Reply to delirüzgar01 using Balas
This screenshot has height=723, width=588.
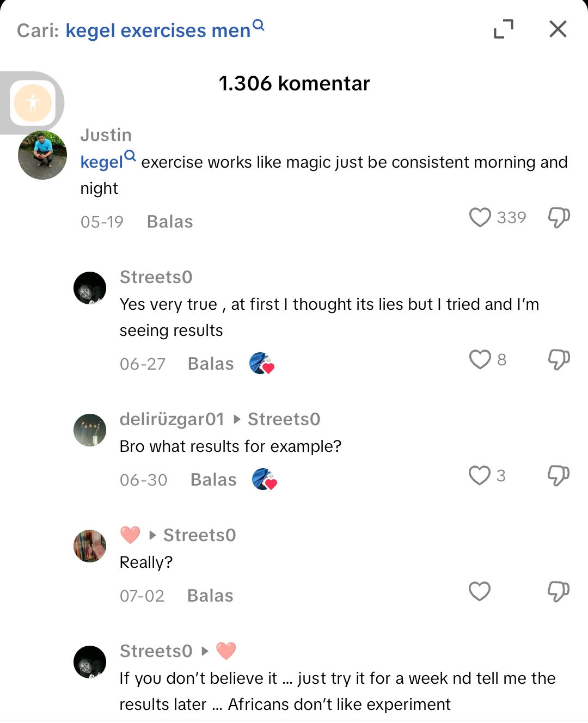click(213, 480)
